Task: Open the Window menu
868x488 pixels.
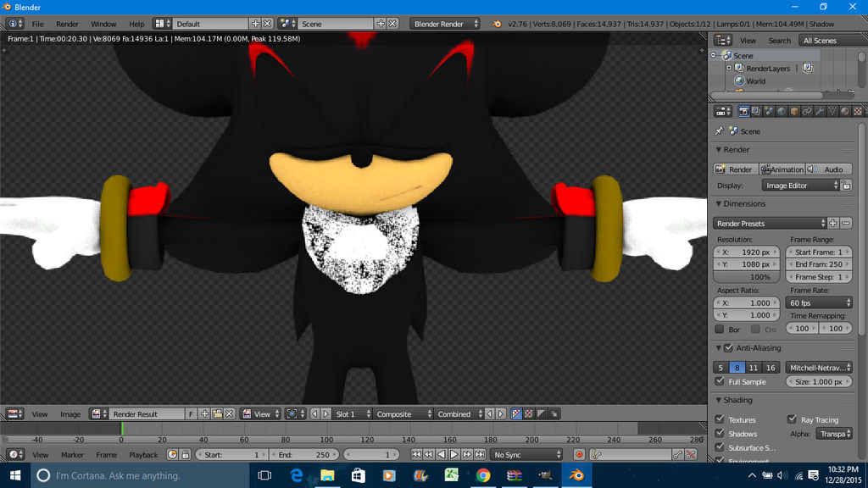Action: [103, 24]
